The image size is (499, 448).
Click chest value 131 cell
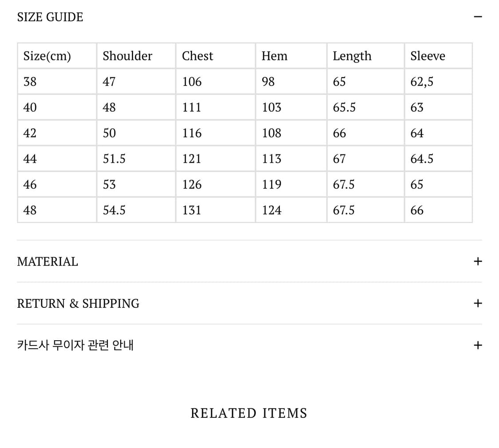(x=216, y=210)
